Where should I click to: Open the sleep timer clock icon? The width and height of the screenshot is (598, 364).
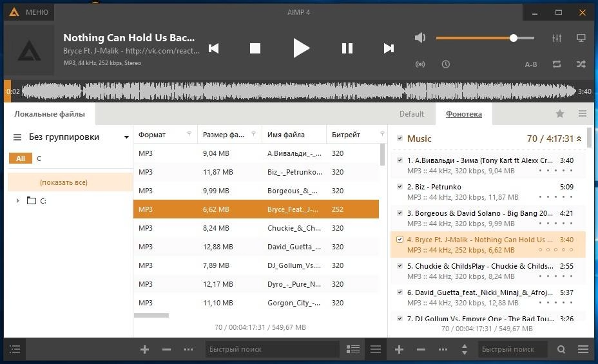(445, 64)
